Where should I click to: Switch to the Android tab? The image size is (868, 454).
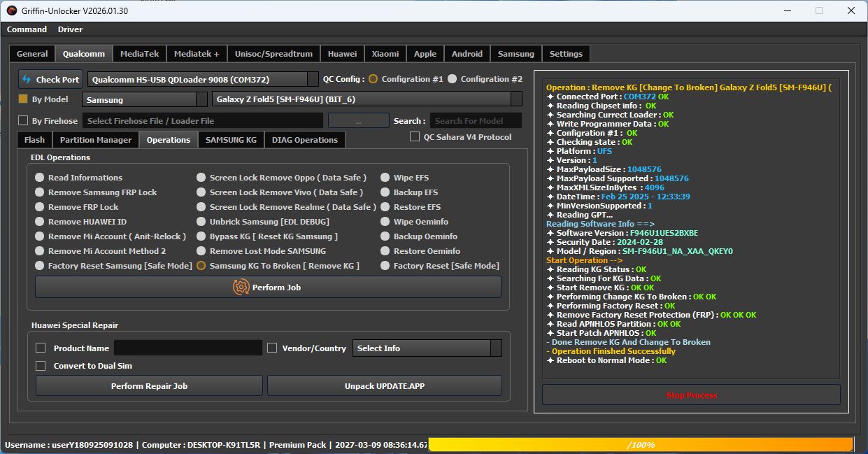[x=467, y=54]
